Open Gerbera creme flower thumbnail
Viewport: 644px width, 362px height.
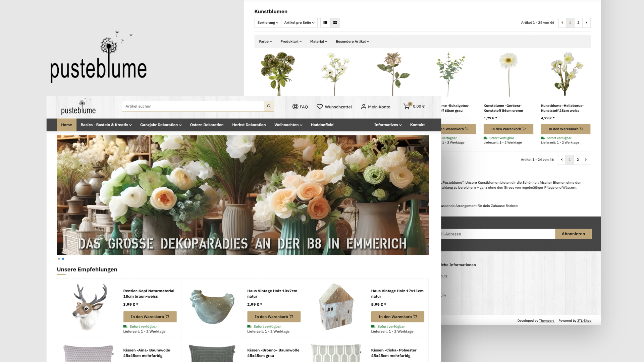tap(508, 74)
